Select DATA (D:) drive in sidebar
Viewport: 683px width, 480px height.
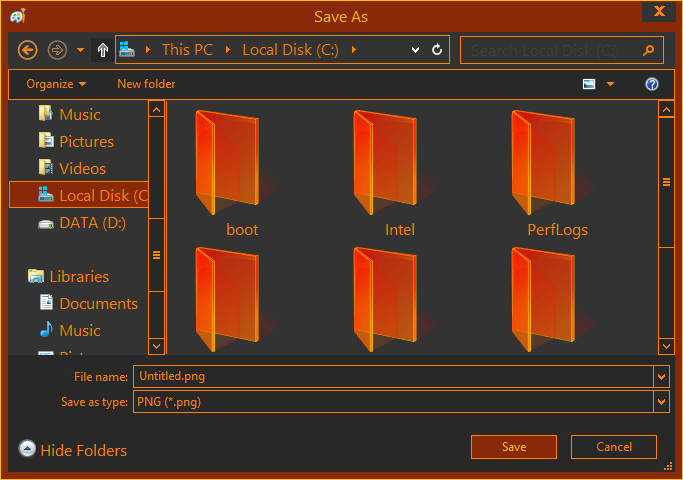point(92,223)
